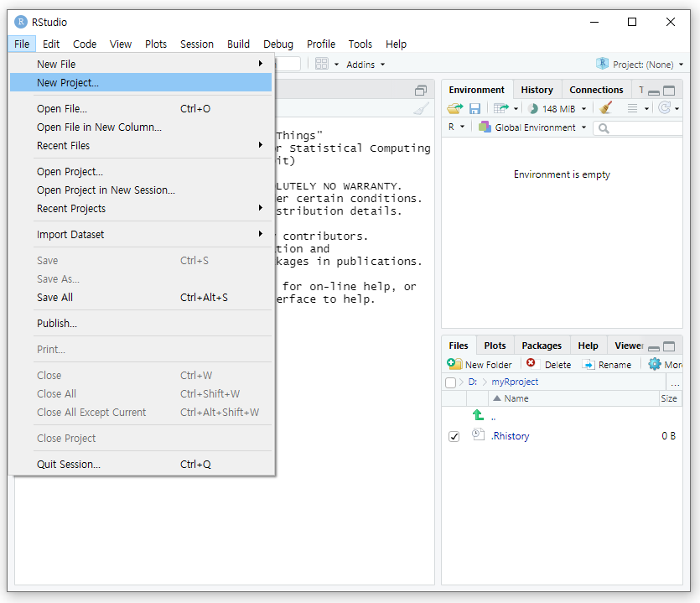Click the Name column header to sort
Image resolution: width=700 pixels, height=603 pixels.
point(573,398)
